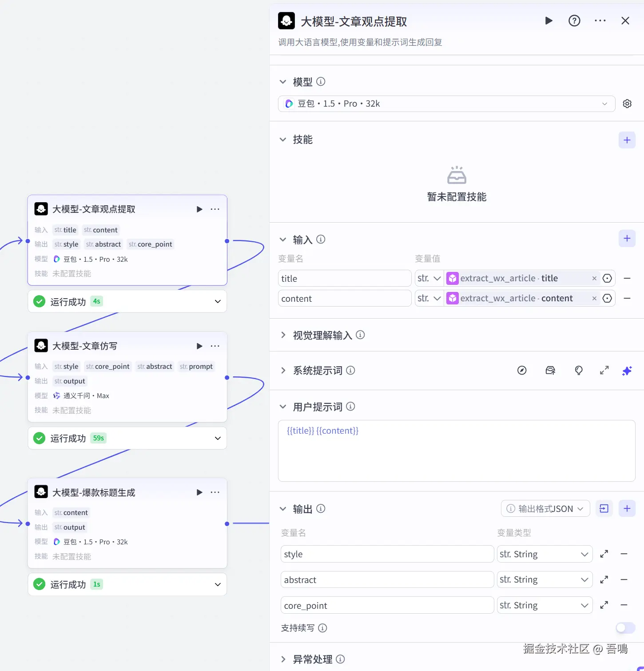Image resolution: width=644 pixels, height=671 pixels.
Task: Clear extract_wx_article content reference
Action: pos(594,298)
